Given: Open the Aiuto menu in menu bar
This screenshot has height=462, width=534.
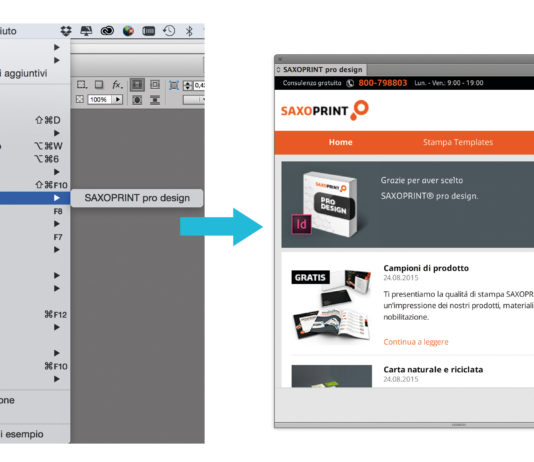Looking at the screenshot, I should pos(8,31).
